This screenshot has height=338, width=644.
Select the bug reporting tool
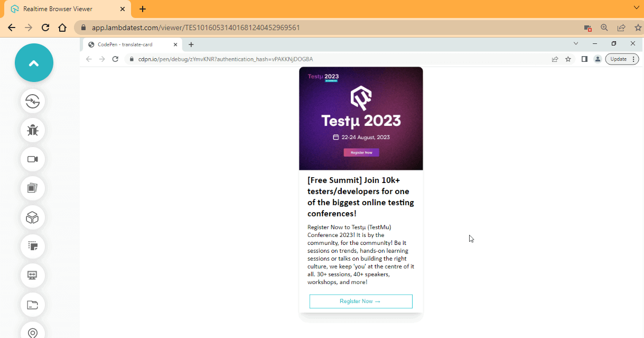[x=33, y=130]
